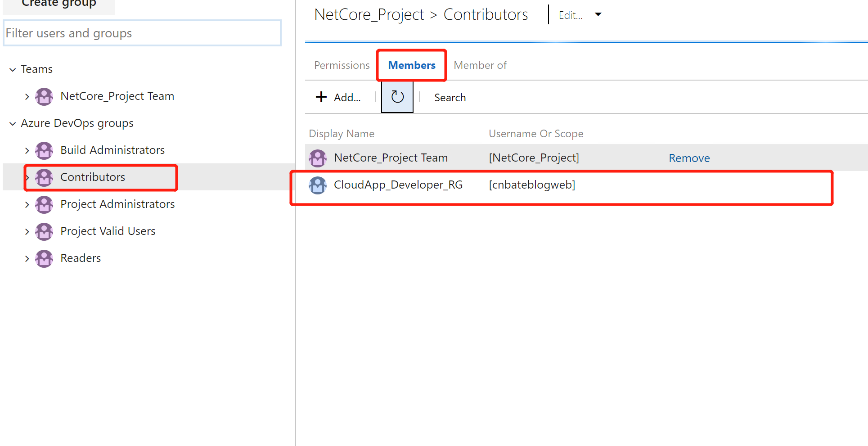Click the [NetCore_Project] scope cell
This screenshot has height=446, width=868.
click(534, 158)
